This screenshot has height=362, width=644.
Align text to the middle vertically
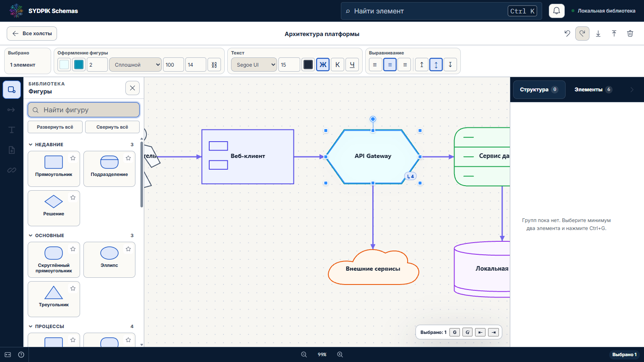point(436,65)
